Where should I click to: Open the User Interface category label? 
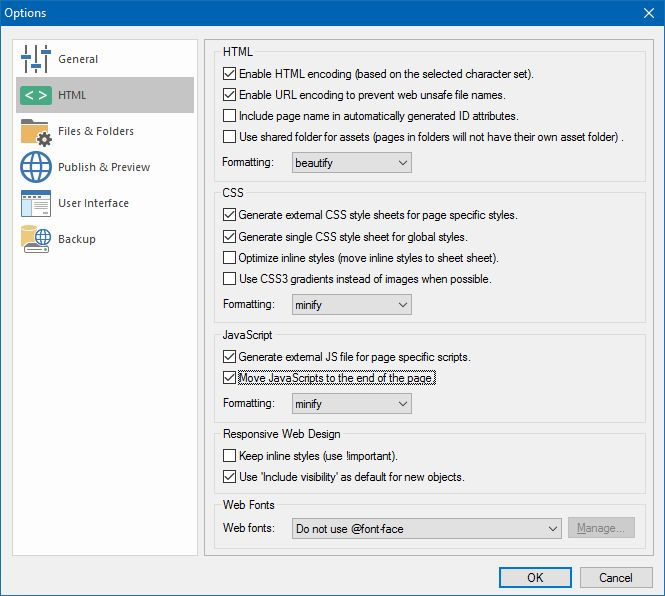[x=93, y=203]
